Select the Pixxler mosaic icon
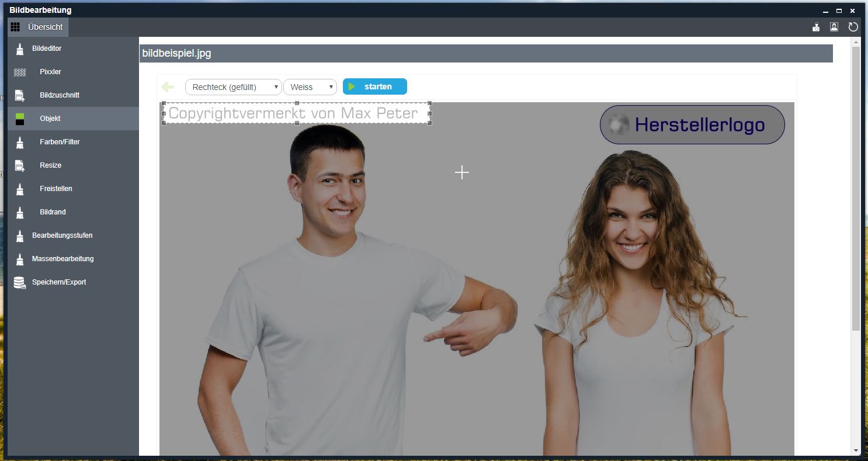This screenshot has width=868, height=461. click(x=20, y=72)
